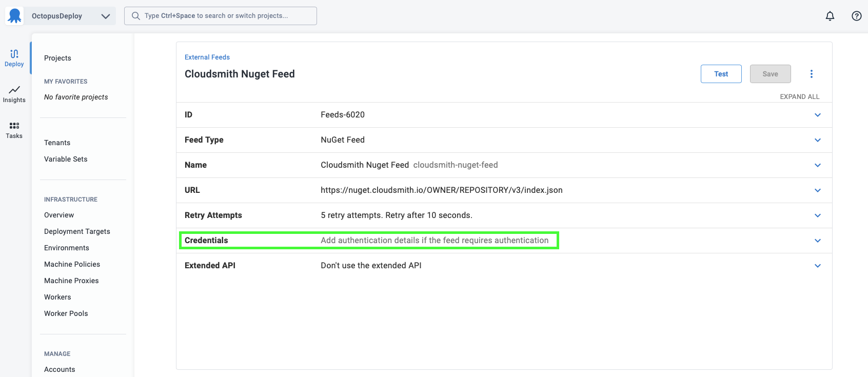Viewport: 868px width, 377px height.
Task: Click the feed URL value text
Action: click(442, 190)
